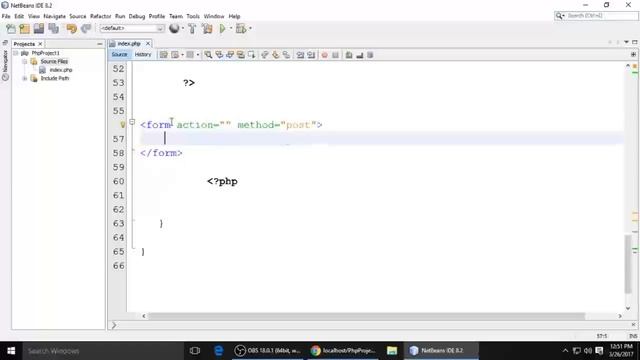
Task: Close the Projects panel tab
Action: pos(40,44)
